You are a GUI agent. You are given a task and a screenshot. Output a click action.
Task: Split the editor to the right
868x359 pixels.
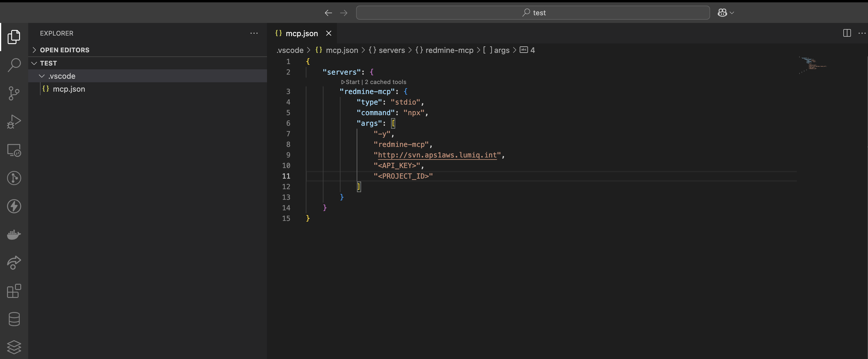[847, 33]
